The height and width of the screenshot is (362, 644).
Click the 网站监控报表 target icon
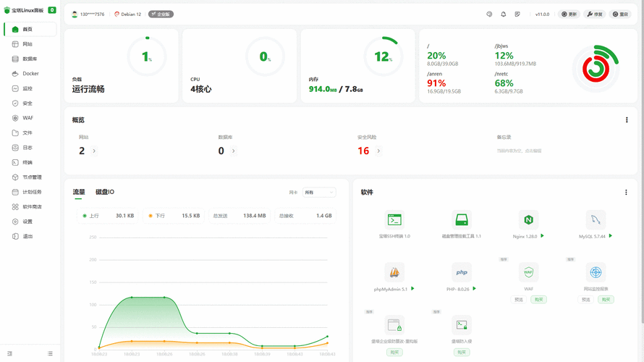(596, 273)
